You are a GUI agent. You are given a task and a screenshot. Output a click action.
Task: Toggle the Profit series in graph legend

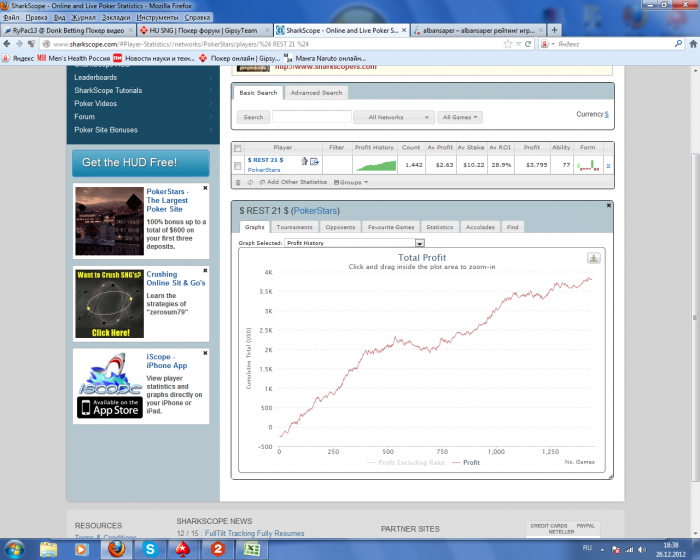(466, 463)
